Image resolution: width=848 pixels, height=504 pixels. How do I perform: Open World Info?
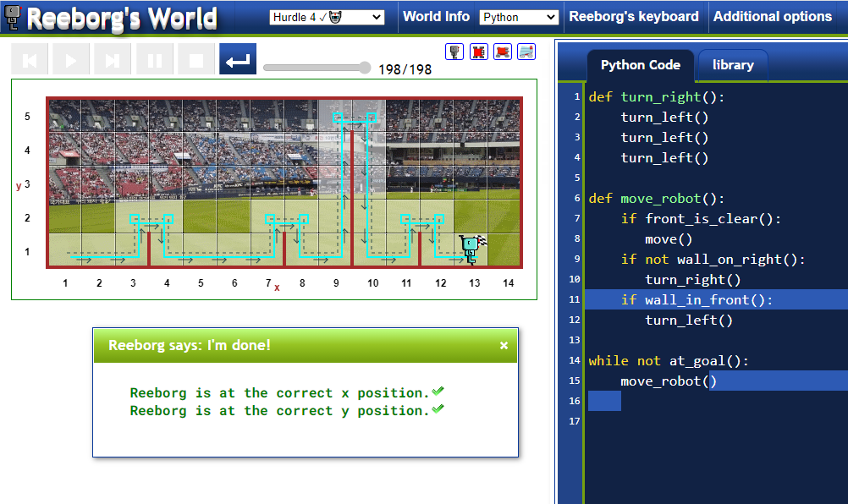coord(436,17)
